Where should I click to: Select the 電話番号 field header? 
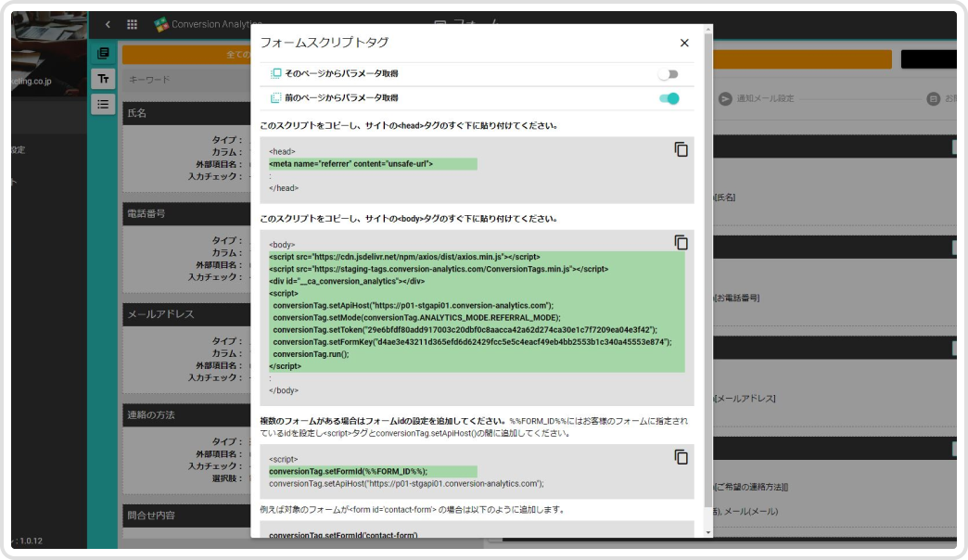185,213
